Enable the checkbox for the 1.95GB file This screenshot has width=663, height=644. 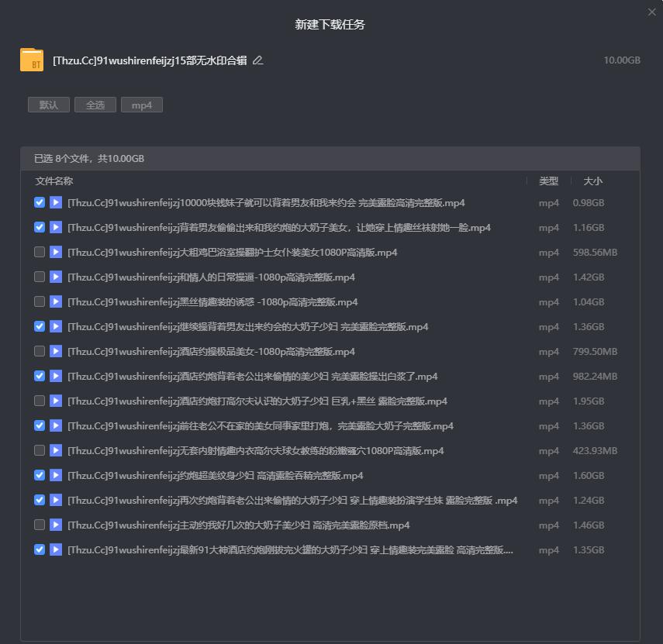tap(40, 401)
